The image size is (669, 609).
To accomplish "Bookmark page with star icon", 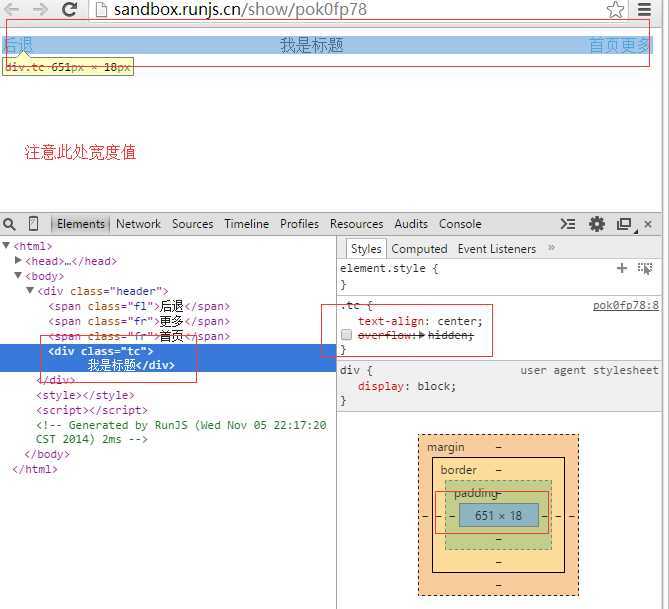I will [x=615, y=9].
